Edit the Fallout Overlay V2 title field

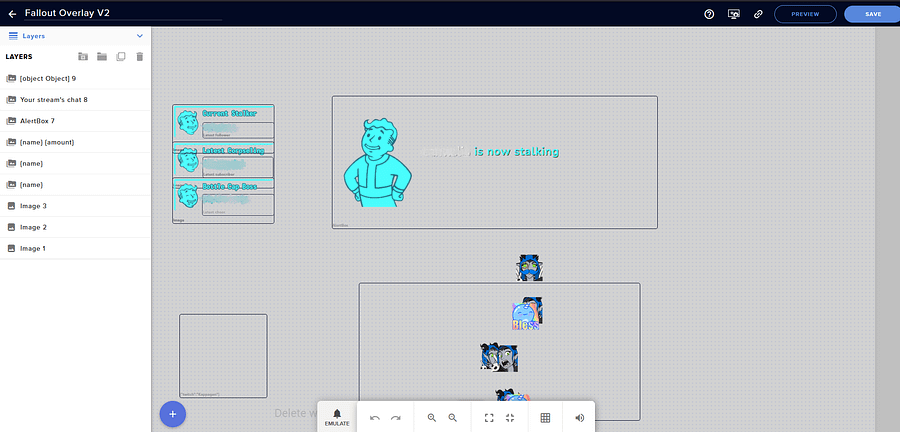coord(123,13)
